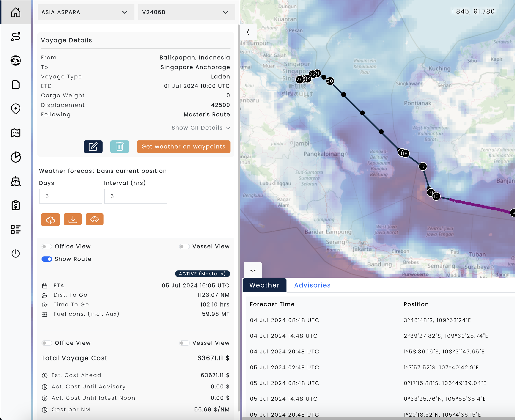515x420 pixels.
Task: Click the edit voyage pencil button
Action: click(93, 146)
